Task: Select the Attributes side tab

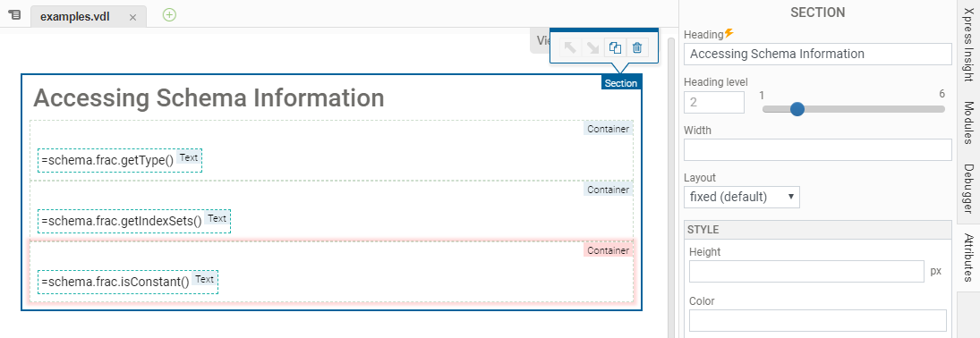Action: tap(968, 258)
